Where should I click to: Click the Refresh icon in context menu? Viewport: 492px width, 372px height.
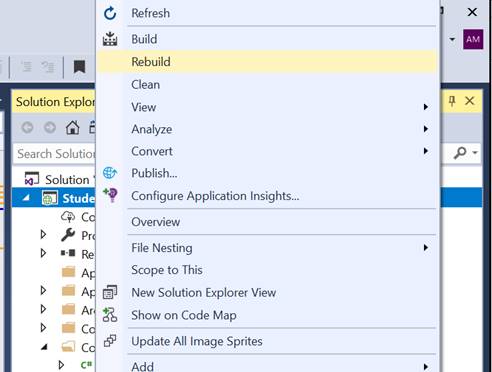point(110,13)
